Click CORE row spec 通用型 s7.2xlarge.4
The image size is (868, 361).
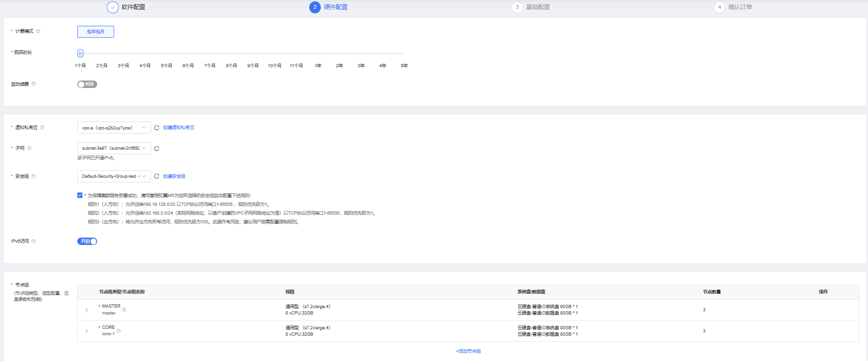click(x=308, y=328)
